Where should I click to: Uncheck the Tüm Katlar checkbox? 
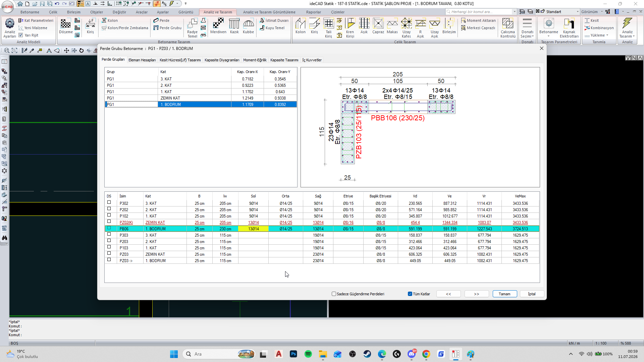click(410, 294)
